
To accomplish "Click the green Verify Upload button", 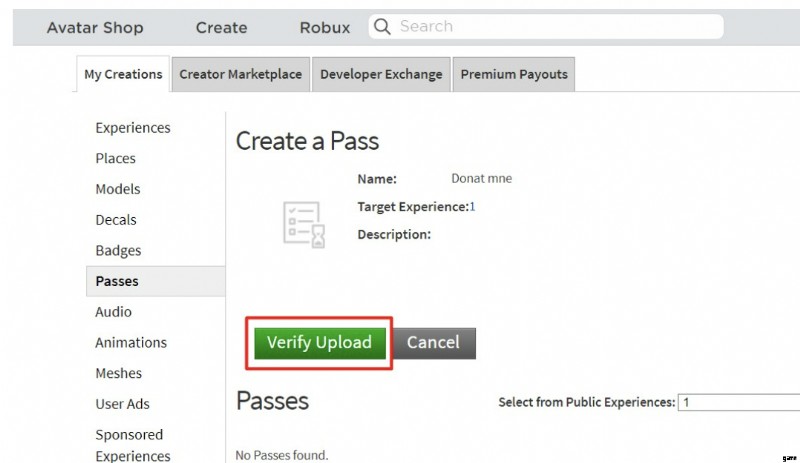I will click(319, 342).
